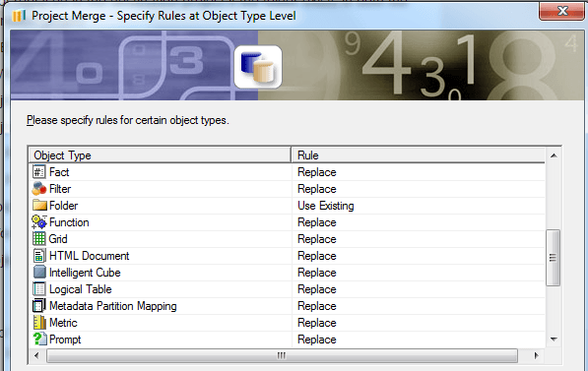The height and width of the screenshot is (371, 588).
Task: Click the Filter object type icon
Action: coord(39,189)
